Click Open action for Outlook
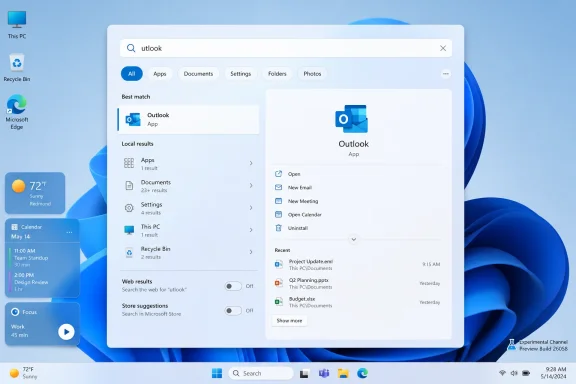 point(294,174)
